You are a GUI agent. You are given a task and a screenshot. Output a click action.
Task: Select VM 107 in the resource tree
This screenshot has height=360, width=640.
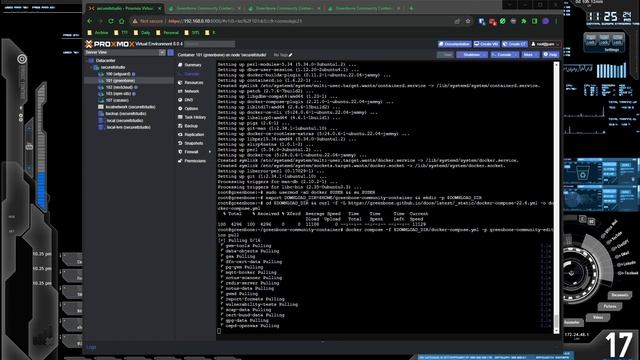coord(117,100)
